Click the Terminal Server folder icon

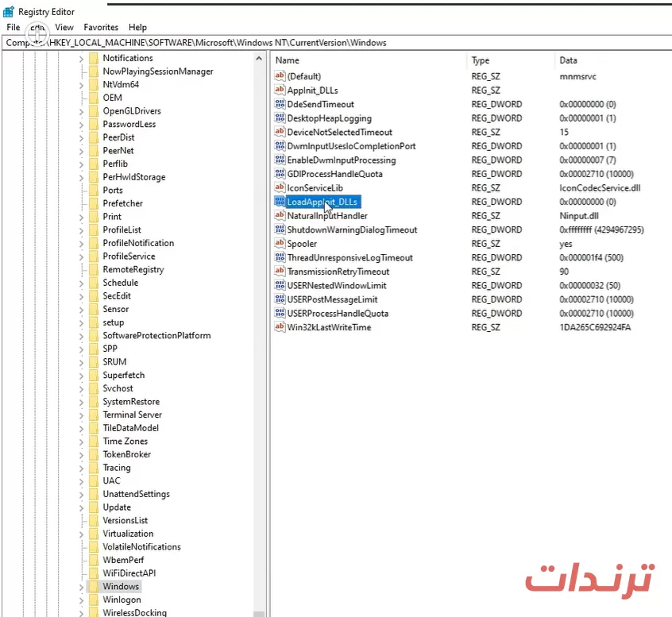[x=94, y=415]
